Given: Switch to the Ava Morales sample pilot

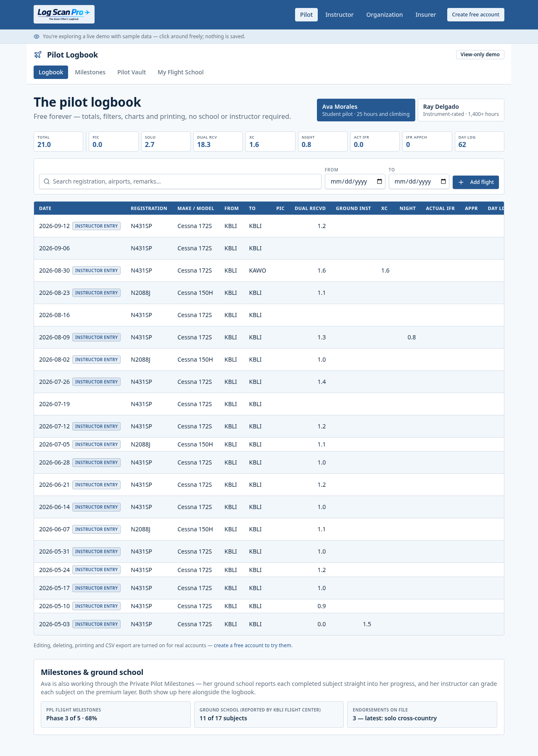Looking at the screenshot, I should [x=366, y=110].
